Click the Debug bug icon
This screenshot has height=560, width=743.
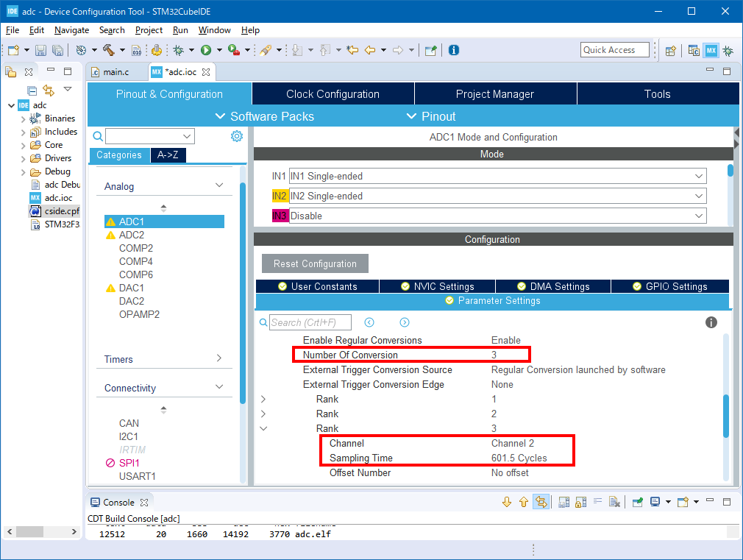click(x=179, y=50)
